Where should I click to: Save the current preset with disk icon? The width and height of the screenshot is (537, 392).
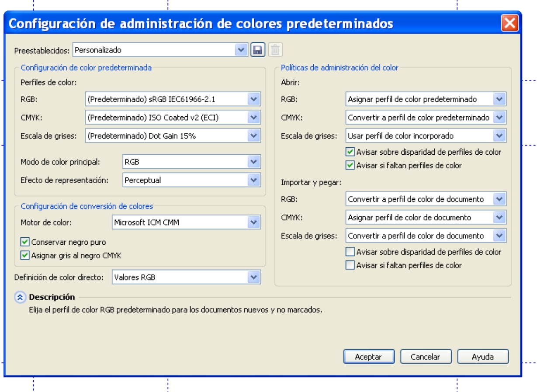click(257, 50)
